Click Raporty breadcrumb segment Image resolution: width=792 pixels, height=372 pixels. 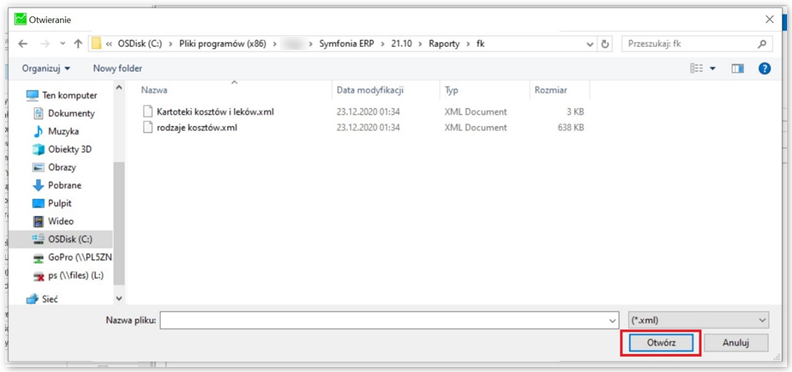pos(444,44)
